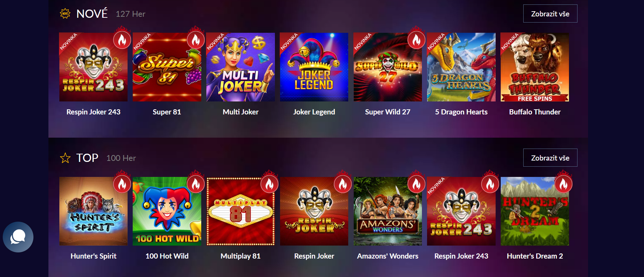The width and height of the screenshot is (644, 277).
Task: Open the live chat bubble icon
Action: [x=18, y=237]
